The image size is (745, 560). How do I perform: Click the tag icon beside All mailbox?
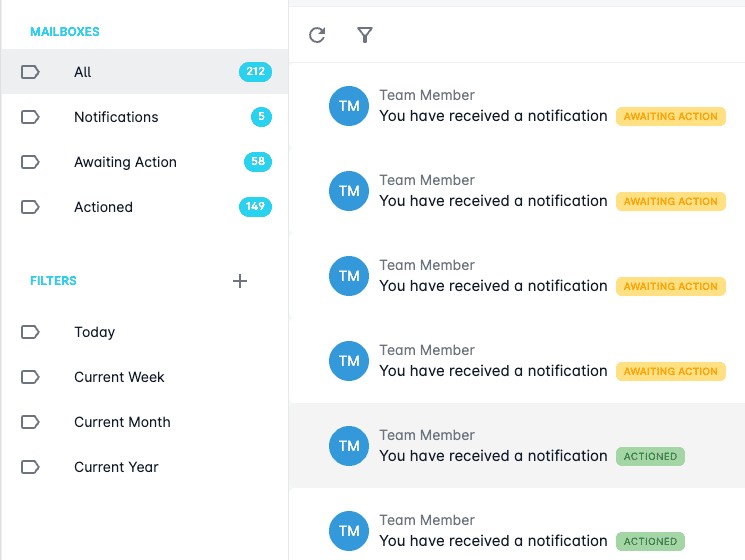30,72
